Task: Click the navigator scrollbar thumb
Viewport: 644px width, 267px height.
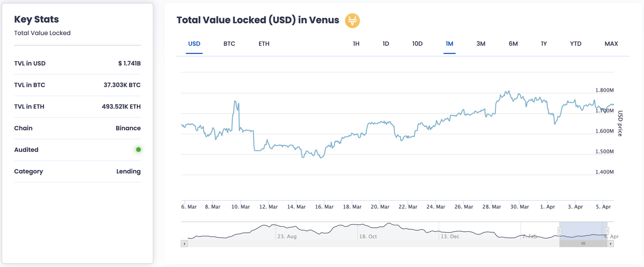Action: [584, 243]
